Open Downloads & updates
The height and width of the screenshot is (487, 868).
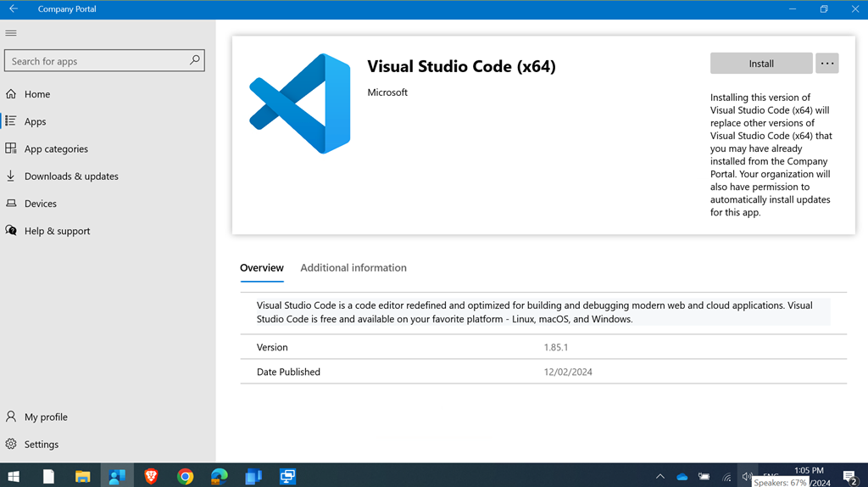click(x=71, y=176)
